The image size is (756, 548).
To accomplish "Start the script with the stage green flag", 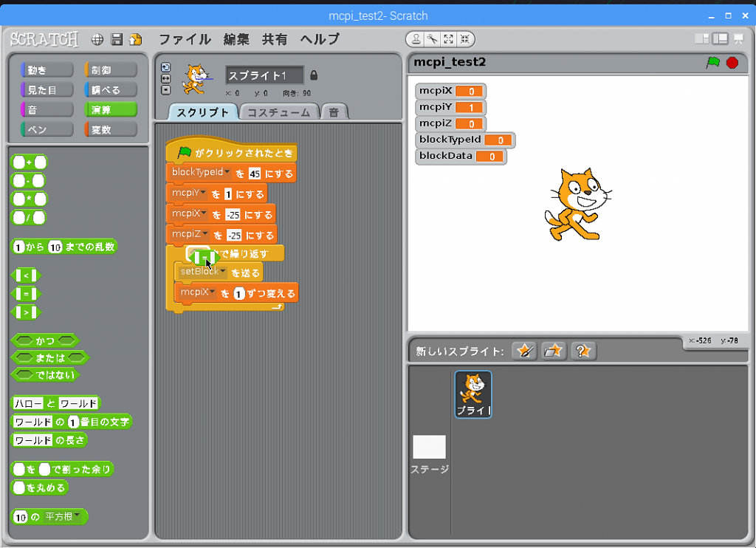I will (712, 63).
